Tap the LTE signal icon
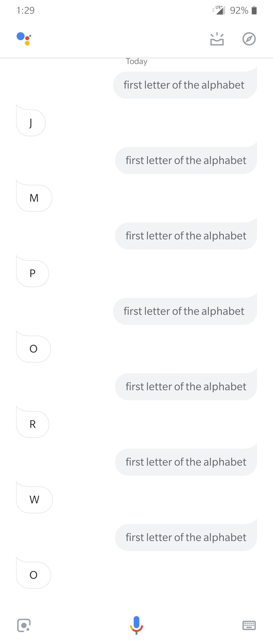273x644 pixels. pyautogui.click(x=218, y=10)
